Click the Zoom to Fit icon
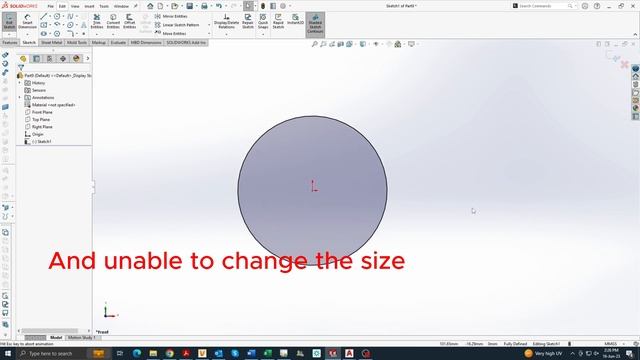The height and width of the screenshot is (360, 640). tap(314, 44)
